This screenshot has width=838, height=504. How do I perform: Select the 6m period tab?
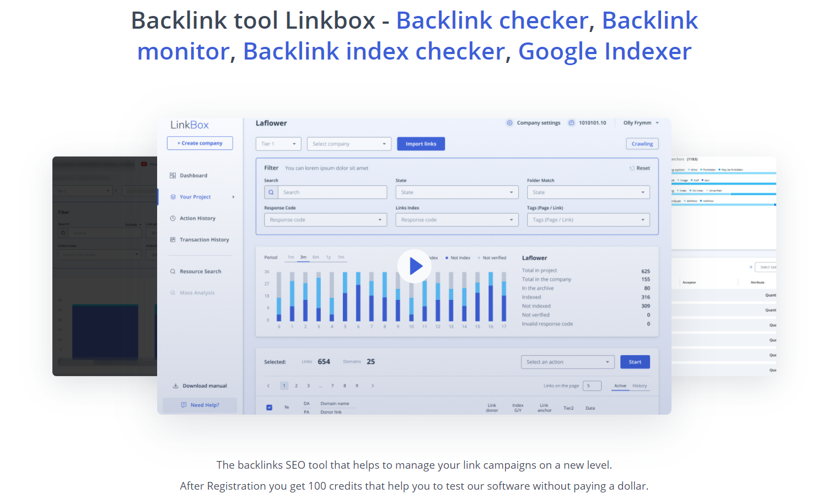pyautogui.click(x=316, y=257)
